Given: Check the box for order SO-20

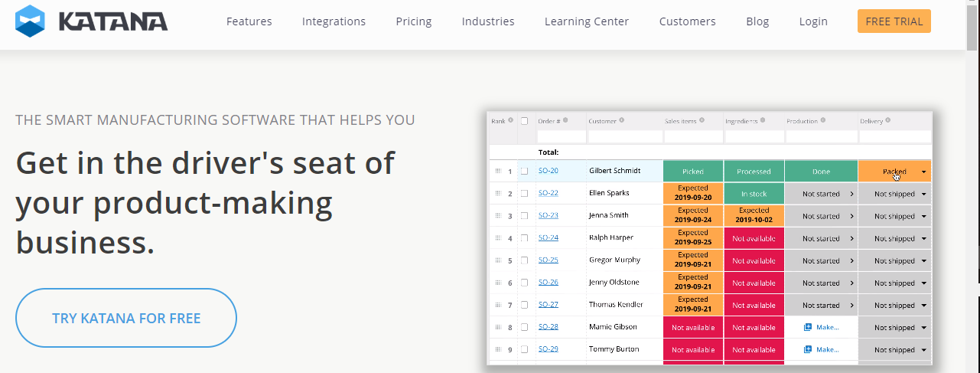Looking at the screenshot, I should (x=524, y=172).
